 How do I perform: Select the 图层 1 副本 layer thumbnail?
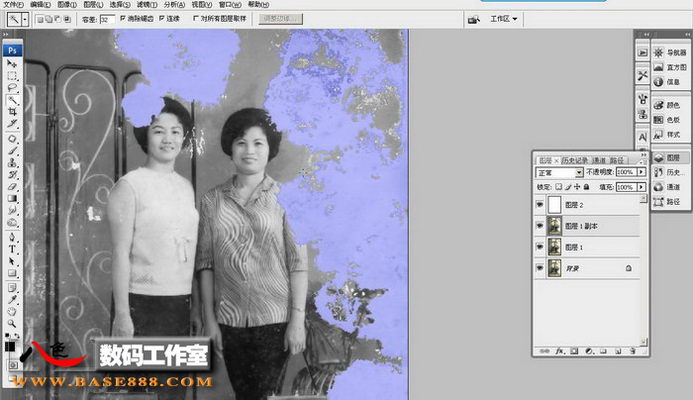click(x=554, y=226)
